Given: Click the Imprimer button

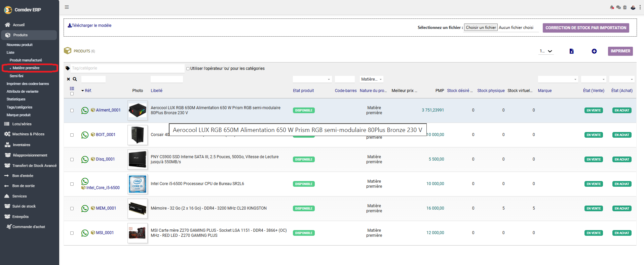Looking at the screenshot, I should tap(620, 51).
